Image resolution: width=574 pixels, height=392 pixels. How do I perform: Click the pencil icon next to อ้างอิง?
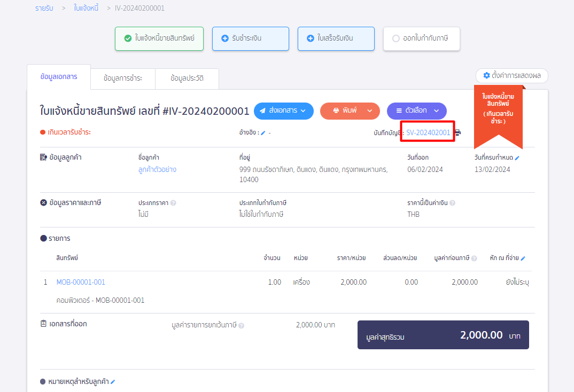[x=263, y=133]
